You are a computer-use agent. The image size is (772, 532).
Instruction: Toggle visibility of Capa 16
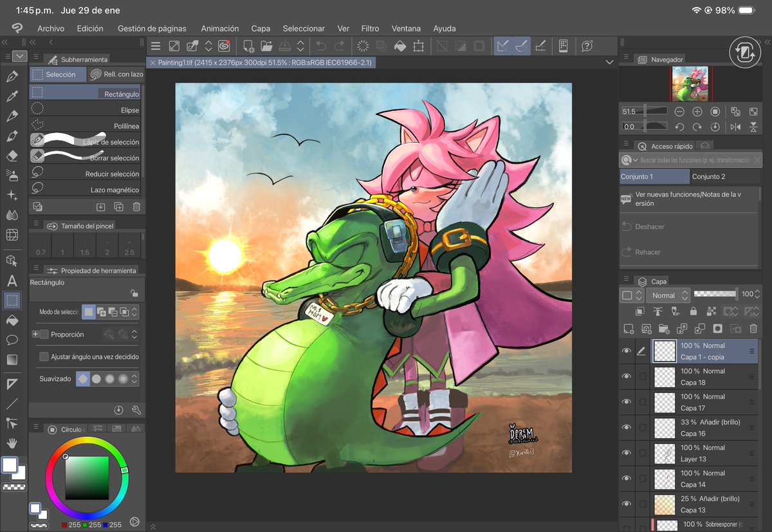click(x=626, y=427)
